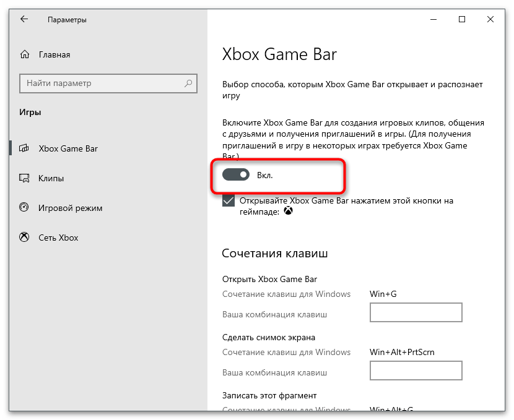This screenshot has height=420, width=514.
Task: Close the Параметры window
Action: pos(490,19)
